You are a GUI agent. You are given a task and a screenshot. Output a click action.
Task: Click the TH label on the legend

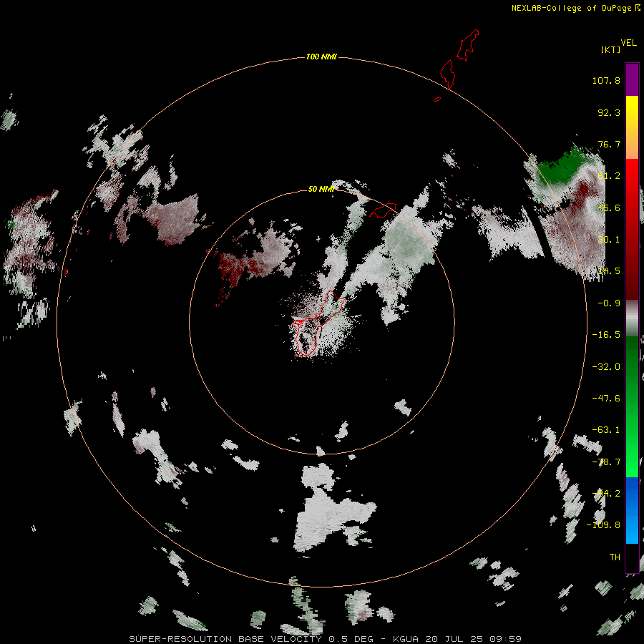click(615, 557)
